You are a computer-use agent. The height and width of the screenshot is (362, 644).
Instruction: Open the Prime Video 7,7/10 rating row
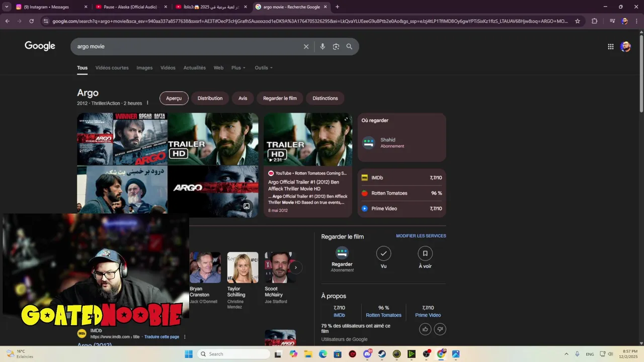[401, 209]
